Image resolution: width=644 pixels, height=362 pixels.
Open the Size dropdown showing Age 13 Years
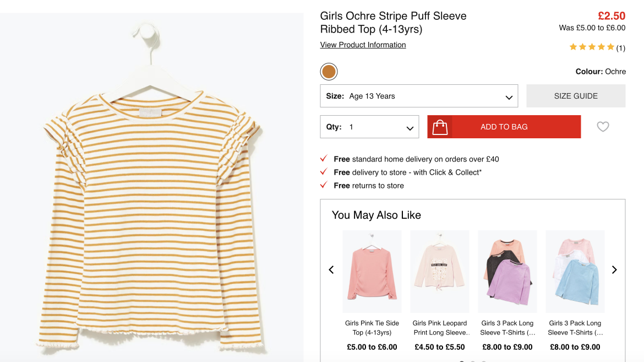[419, 96]
